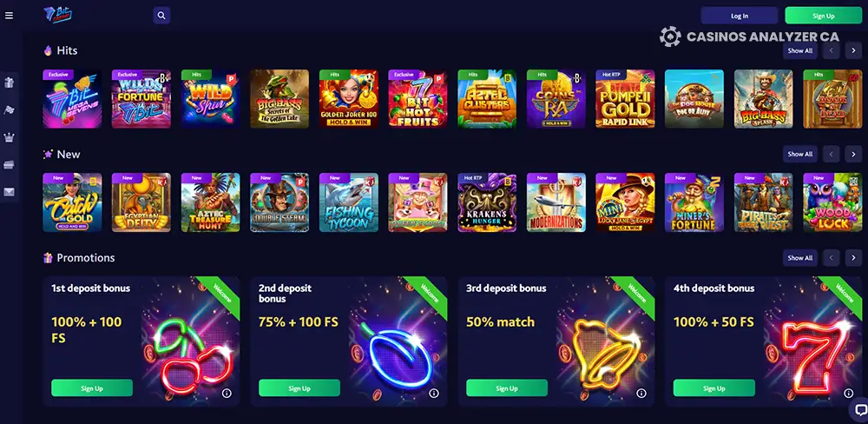Click Show All for Hits
The image size is (868, 424).
click(x=800, y=50)
